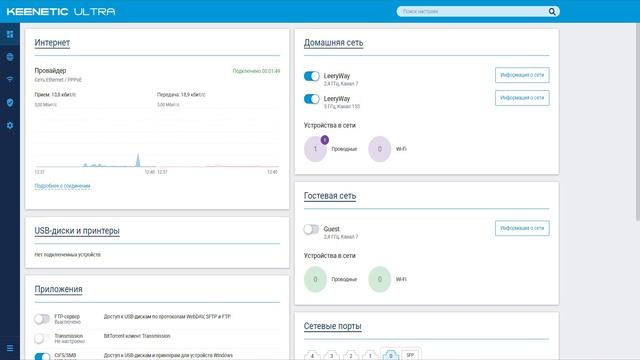Select network port 2 icon
Screen dimensions: 640x360
351,355
